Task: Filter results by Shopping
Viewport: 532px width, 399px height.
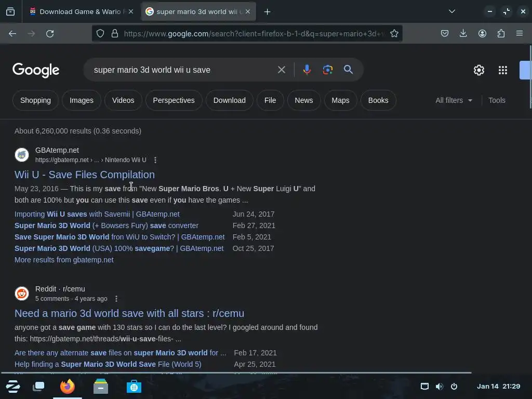Action: point(35,100)
